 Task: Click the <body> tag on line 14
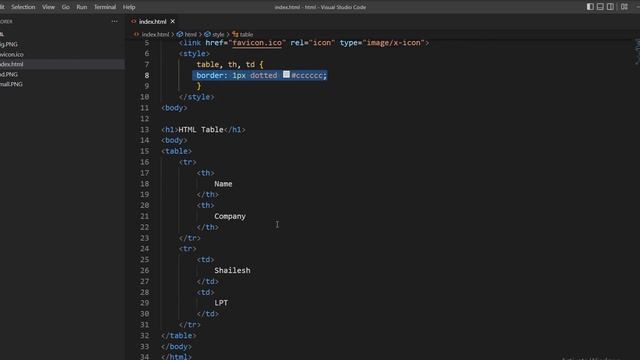pos(174,140)
